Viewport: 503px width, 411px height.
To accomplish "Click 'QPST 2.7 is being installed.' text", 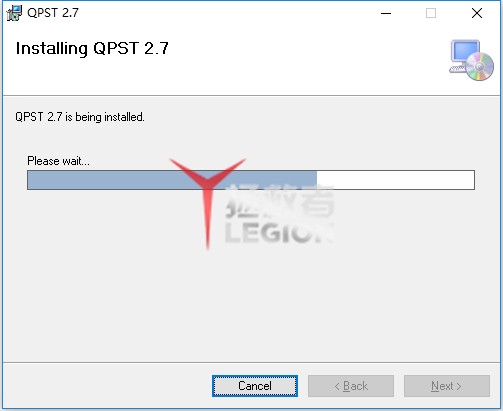I will point(80,117).
